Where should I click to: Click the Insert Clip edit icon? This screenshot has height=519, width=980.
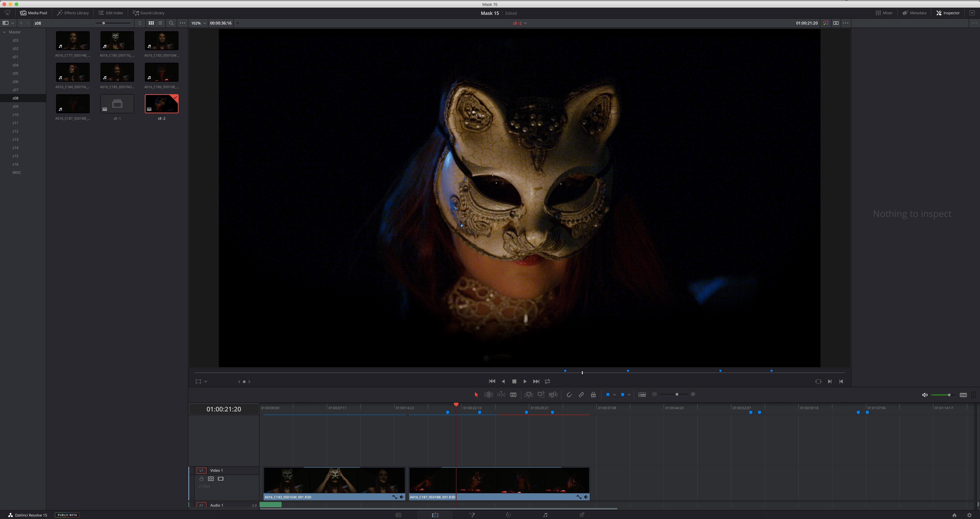coord(529,395)
